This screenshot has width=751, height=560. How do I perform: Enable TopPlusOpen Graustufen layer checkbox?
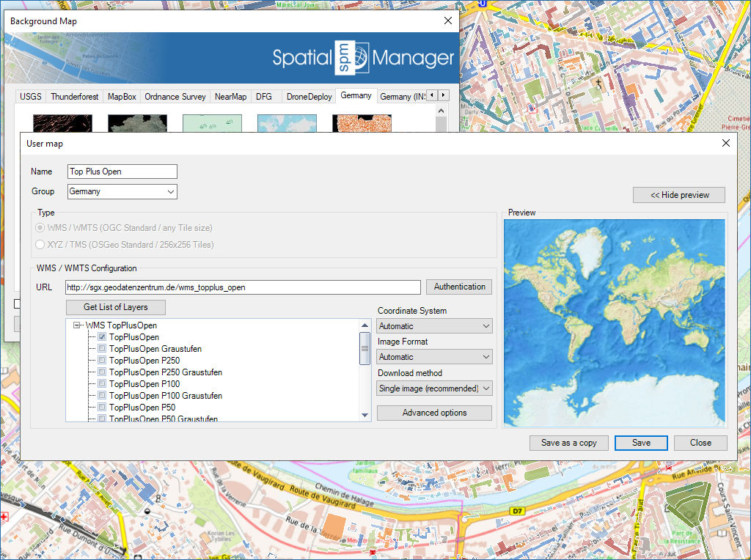click(x=102, y=348)
